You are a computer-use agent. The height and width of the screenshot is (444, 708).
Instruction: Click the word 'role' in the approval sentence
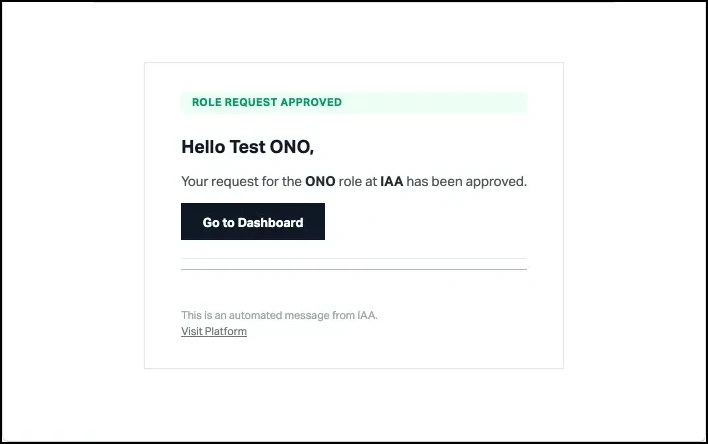coord(352,182)
